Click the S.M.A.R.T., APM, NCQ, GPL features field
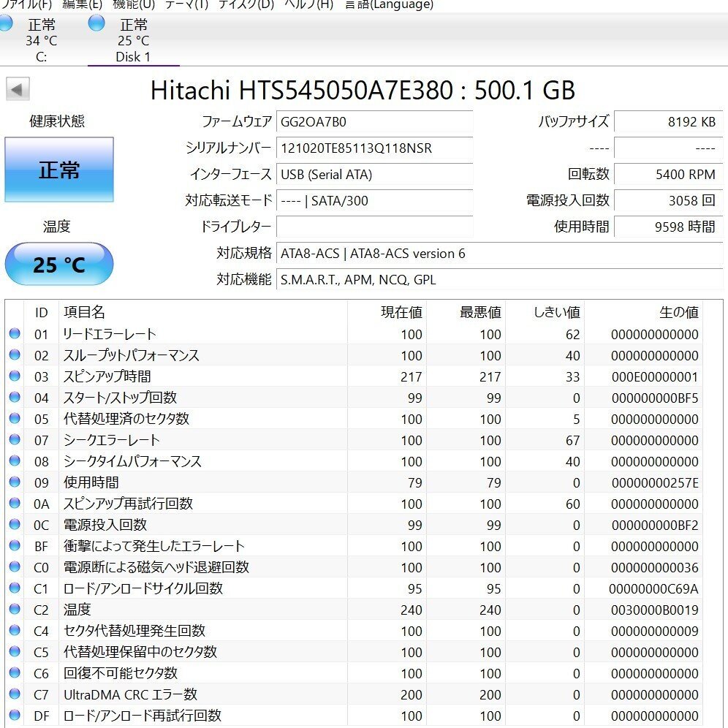The width and height of the screenshot is (728, 728). 499,279
